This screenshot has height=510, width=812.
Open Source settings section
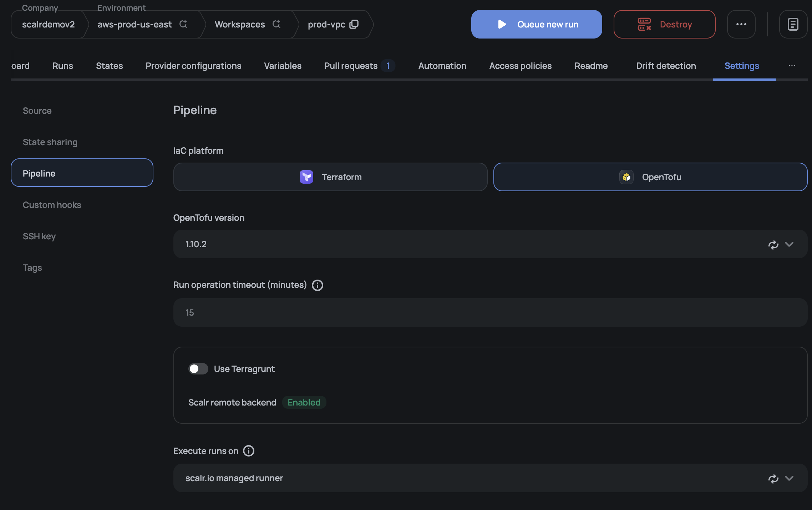37,111
